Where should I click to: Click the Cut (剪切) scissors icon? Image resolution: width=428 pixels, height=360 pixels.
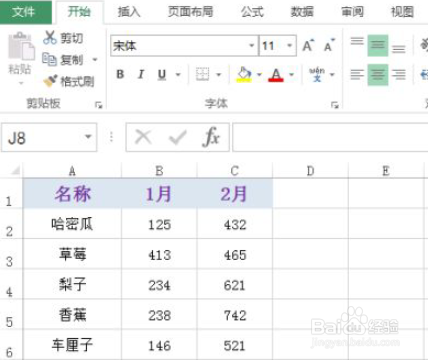50,38
